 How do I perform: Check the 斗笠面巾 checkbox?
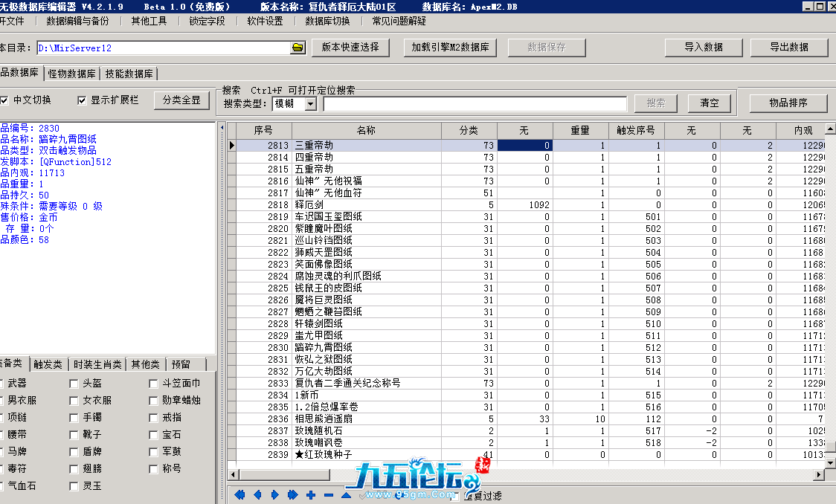[x=153, y=384]
